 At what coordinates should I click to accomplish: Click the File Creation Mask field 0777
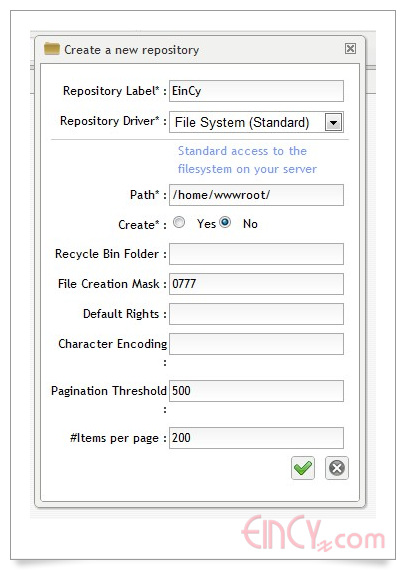256,284
